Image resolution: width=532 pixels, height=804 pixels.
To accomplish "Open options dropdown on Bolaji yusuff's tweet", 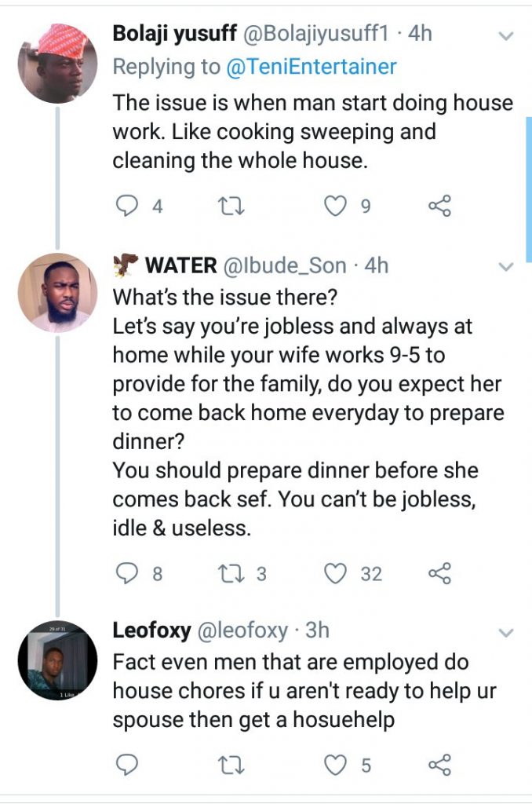I will pyautogui.click(x=506, y=36).
